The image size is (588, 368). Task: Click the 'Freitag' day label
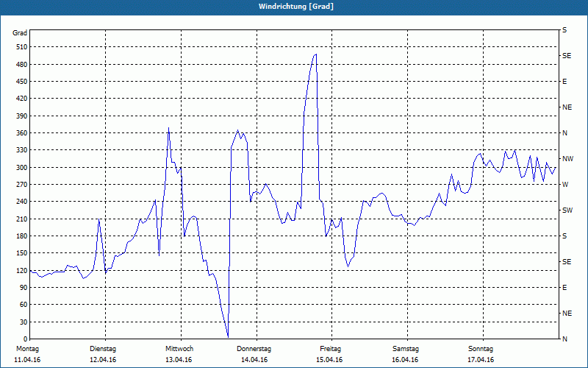click(x=330, y=349)
